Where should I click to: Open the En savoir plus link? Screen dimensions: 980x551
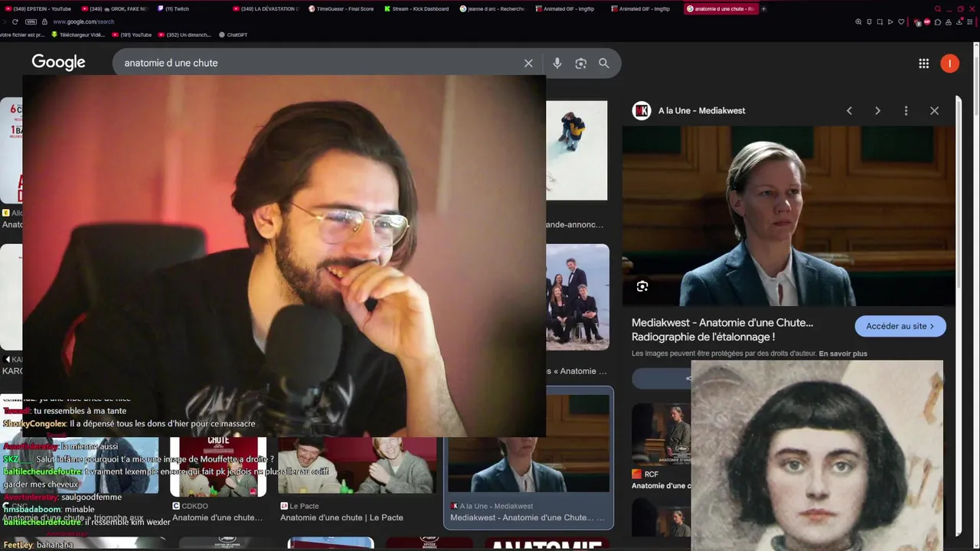(843, 354)
